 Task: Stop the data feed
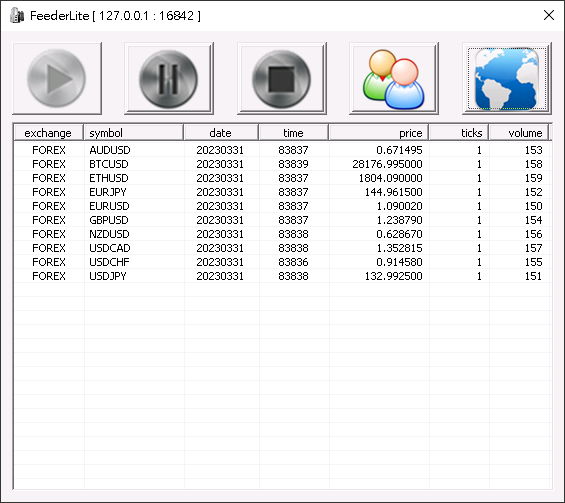282,79
